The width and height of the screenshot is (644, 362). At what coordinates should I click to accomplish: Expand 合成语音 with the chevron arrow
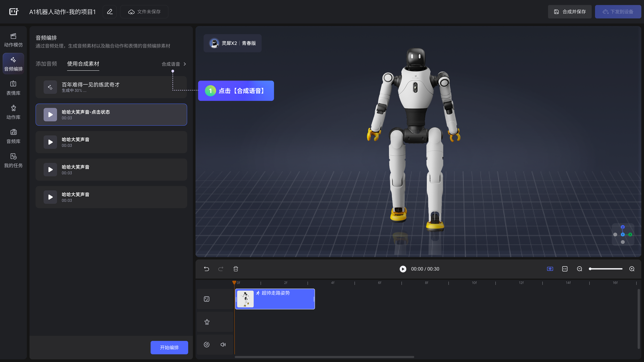[x=185, y=64]
